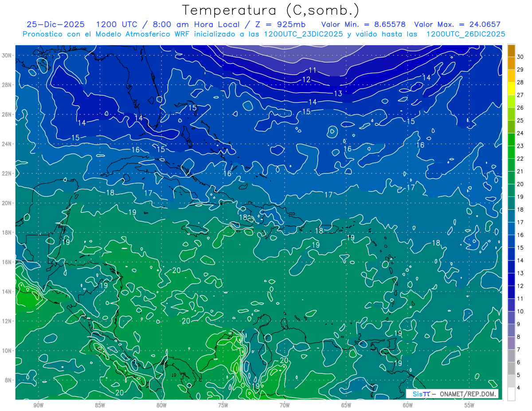Click the color bar label '6'

pyautogui.click(x=520, y=362)
